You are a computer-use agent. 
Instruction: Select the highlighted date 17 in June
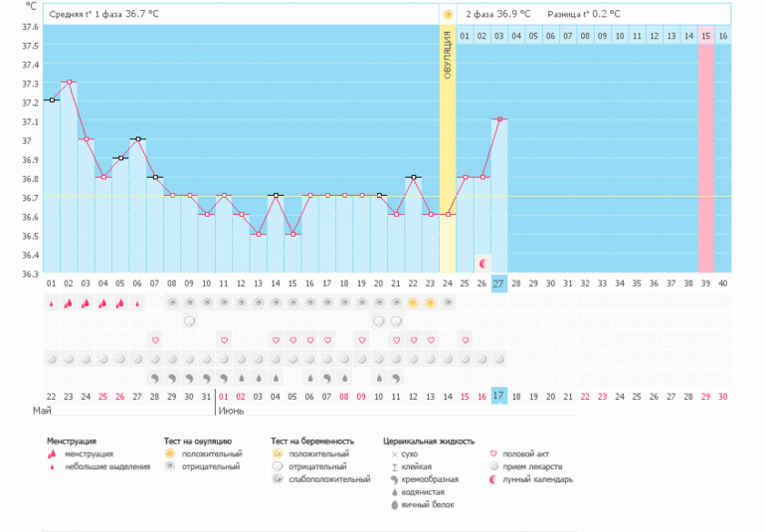click(x=499, y=397)
